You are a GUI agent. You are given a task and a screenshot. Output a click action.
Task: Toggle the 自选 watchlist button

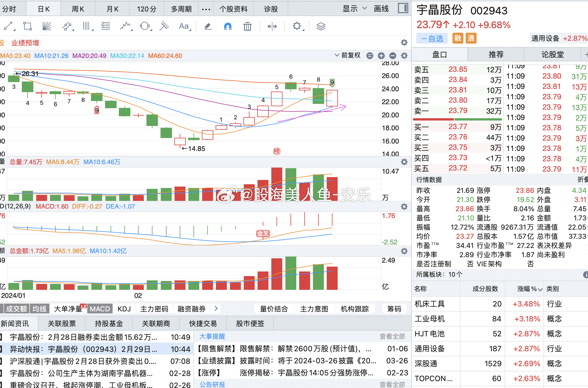432,38
